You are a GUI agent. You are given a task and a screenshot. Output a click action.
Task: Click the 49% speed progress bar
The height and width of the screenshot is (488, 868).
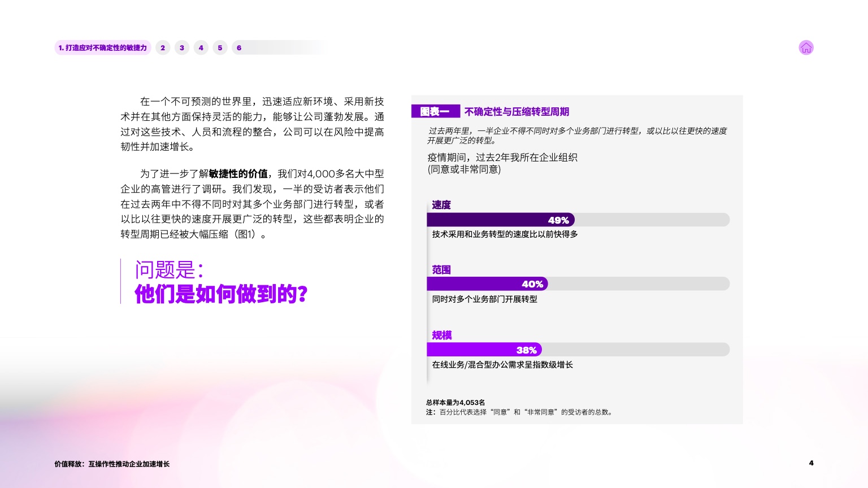tap(501, 220)
